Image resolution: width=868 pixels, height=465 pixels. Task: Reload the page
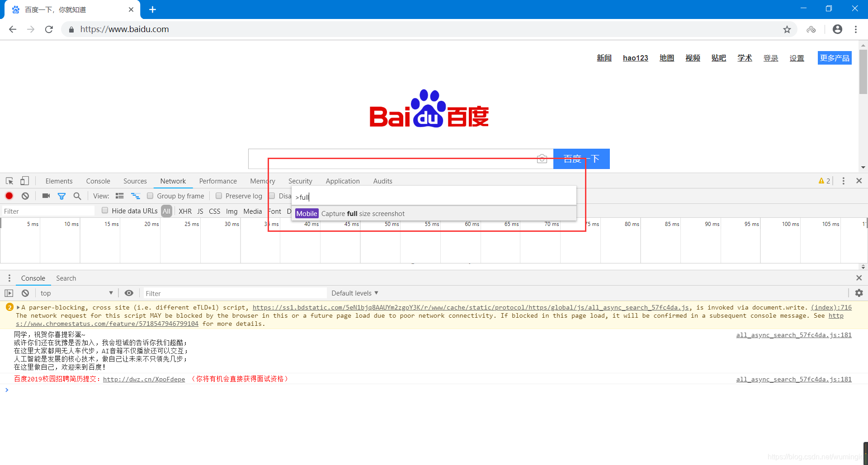tap(49, 29)
